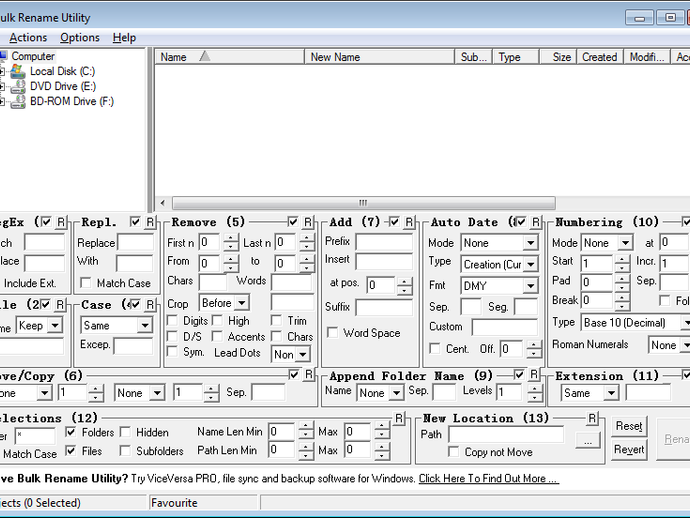Open Fmt DMY dropdown
This screenshot has width=690, height=518.
tap(530, 286)
